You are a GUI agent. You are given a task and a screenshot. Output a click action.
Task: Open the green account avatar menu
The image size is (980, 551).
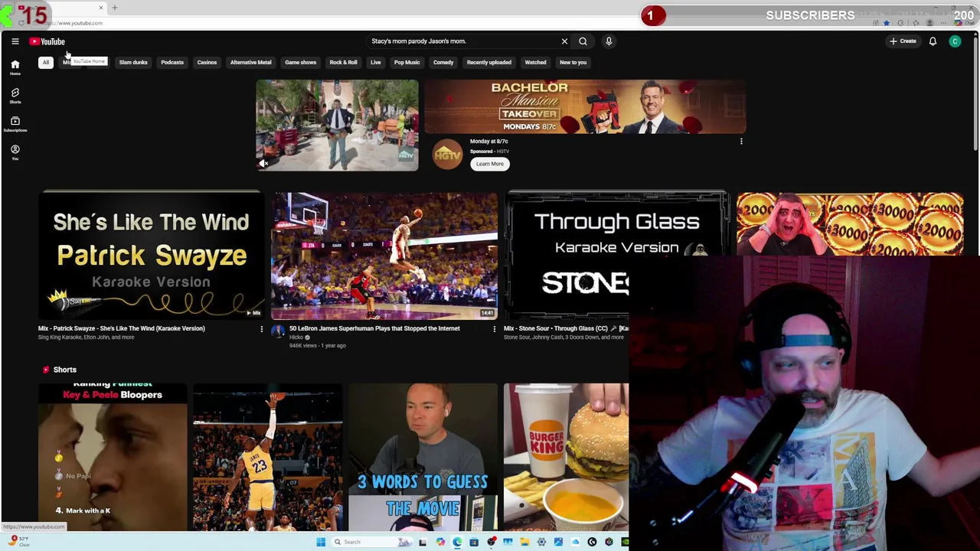click(x=955, y=41)
